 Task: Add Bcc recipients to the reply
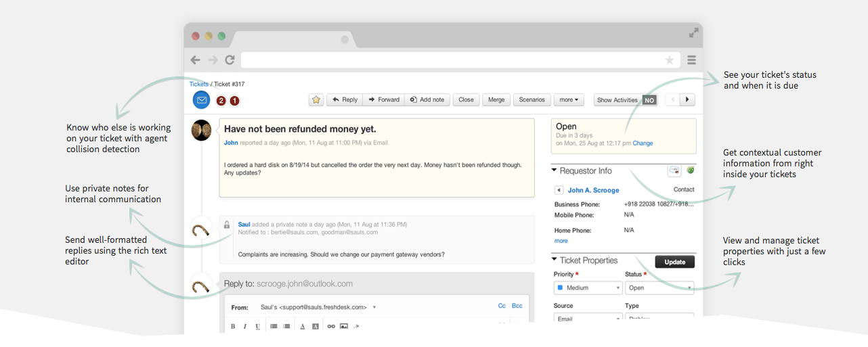(x=517, y=306)
